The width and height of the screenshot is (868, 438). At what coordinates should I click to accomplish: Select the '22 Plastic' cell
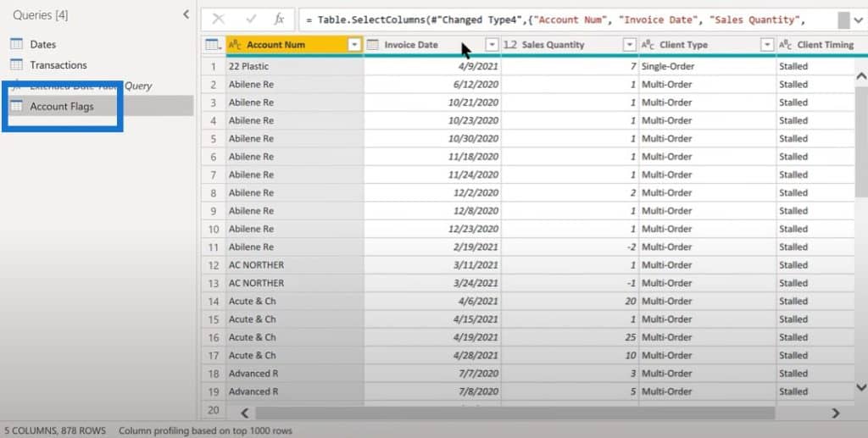point(294,66)
